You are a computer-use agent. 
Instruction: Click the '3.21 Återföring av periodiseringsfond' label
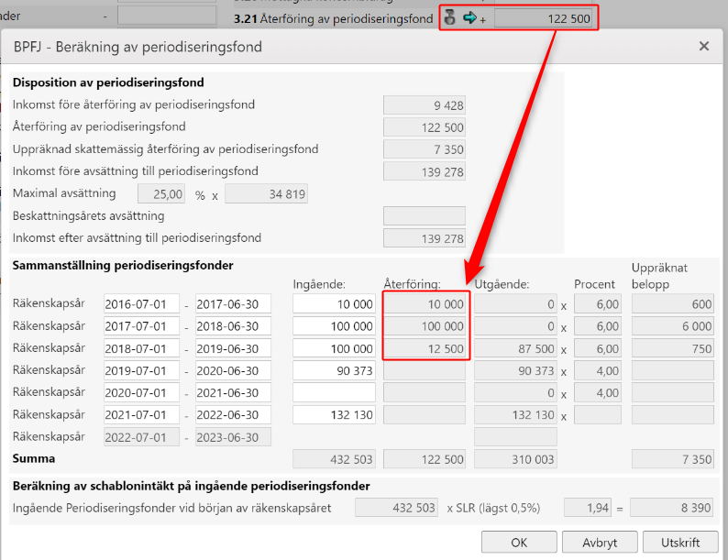[x=334, y=18]
